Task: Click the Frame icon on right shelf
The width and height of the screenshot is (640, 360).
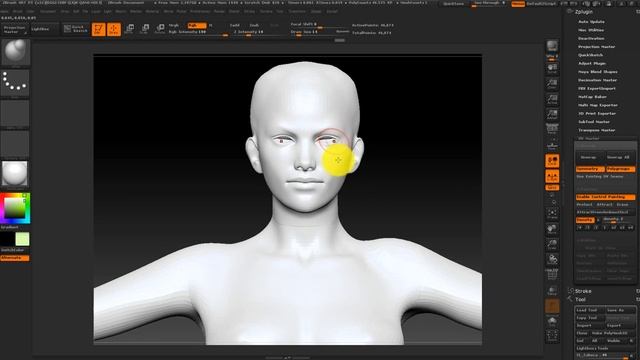Action: [552, 213]
